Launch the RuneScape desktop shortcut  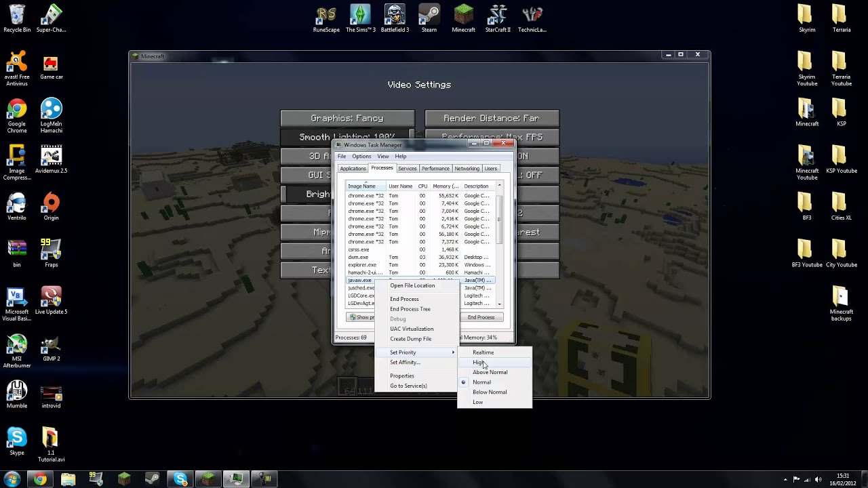click(x=326, y=19)
